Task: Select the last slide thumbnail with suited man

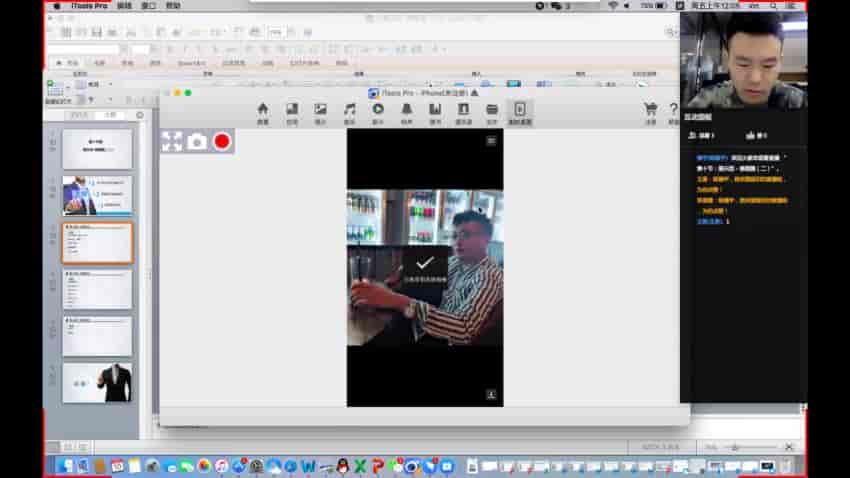Action: [97, 382]
